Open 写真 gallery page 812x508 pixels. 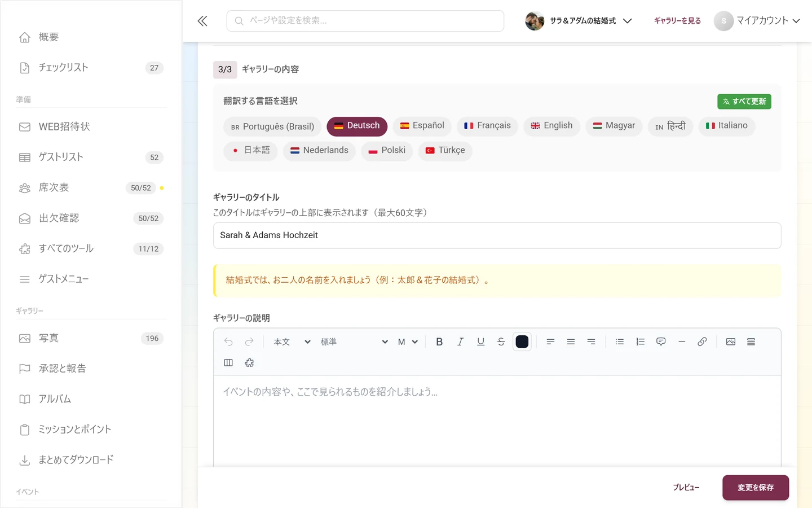coord(91,339)
